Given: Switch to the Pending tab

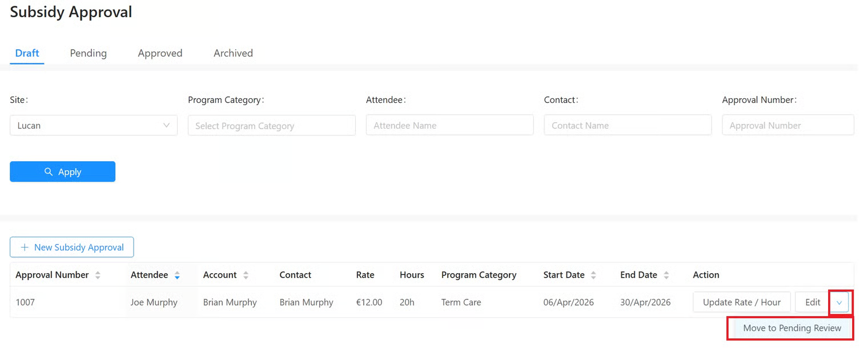Looking at the screenshot, I should pyautogui.click(x=88, y=53).
